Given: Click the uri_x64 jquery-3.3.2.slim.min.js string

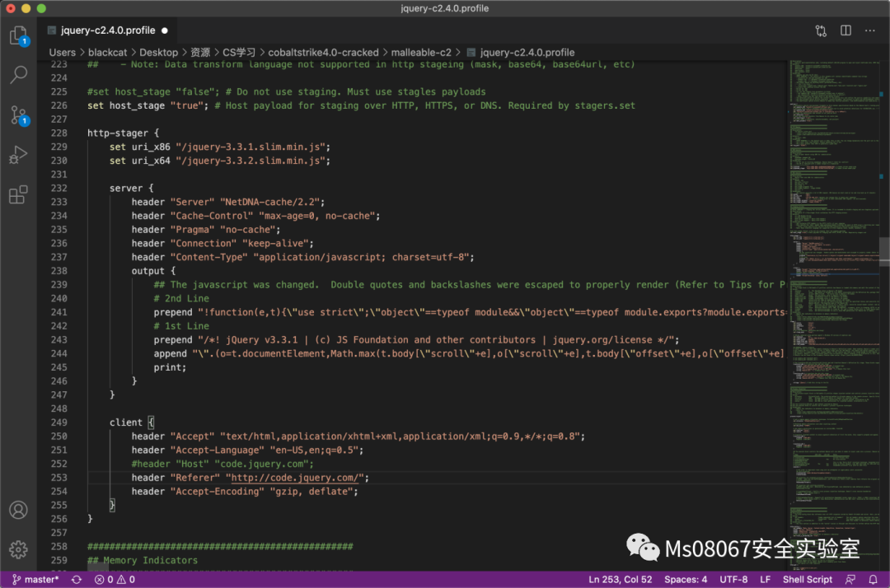Looking at the screenshot, I should click(x=251, y=161).
